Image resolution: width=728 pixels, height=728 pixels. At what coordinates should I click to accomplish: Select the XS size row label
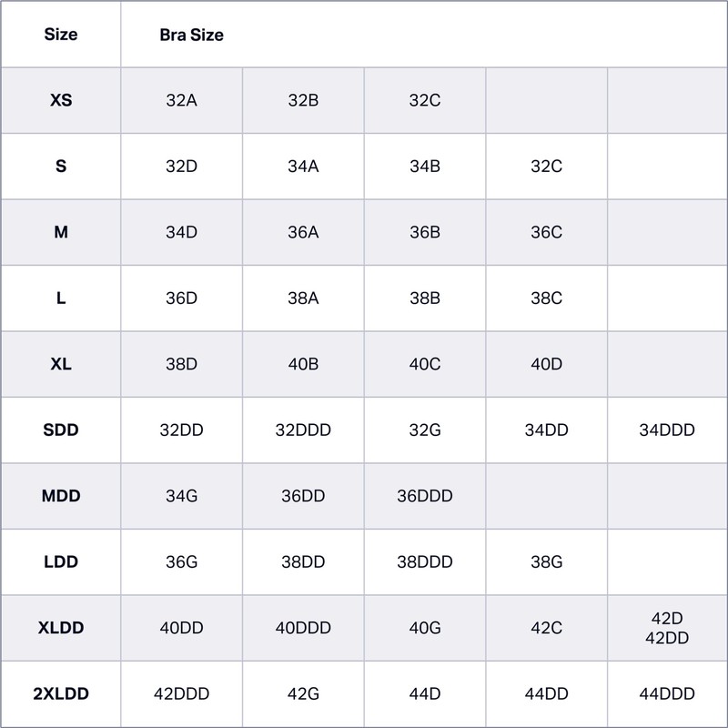click(x=61, y=100)
